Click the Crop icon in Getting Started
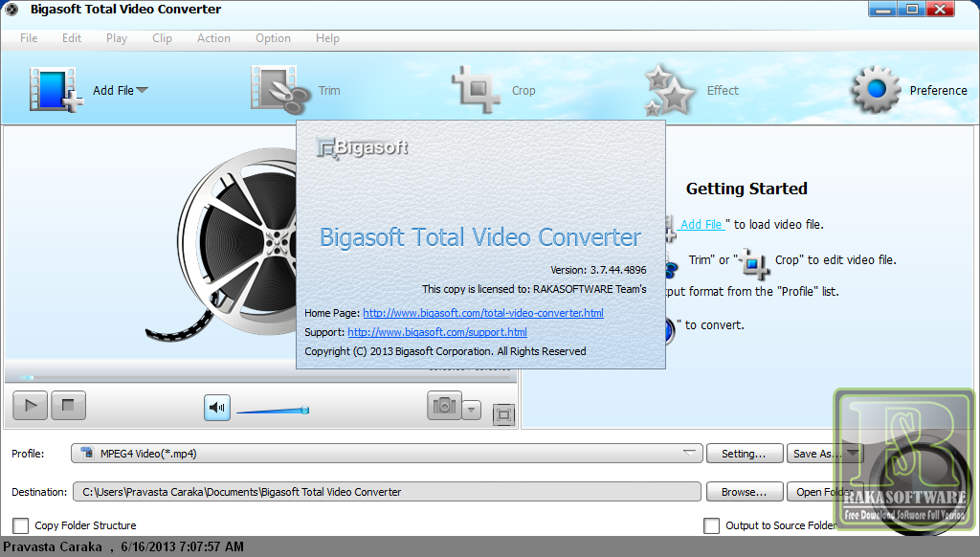The image size is (980, 557). pos(752,263)
